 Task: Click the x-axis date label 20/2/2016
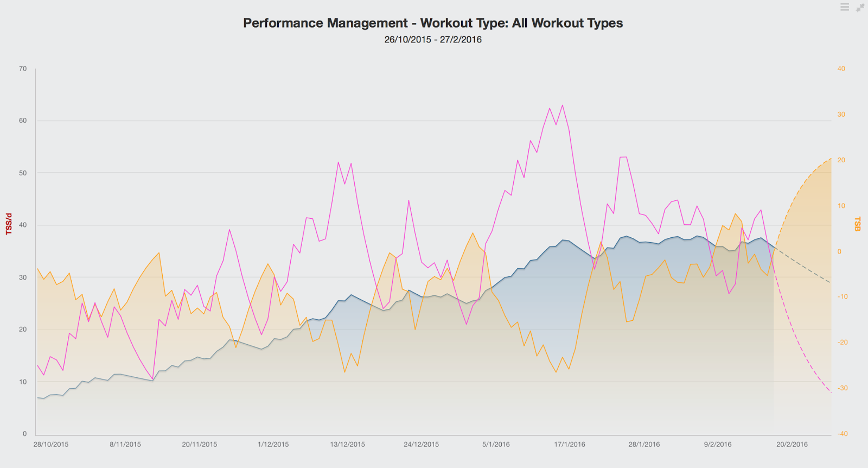click(x=792, y=444)
